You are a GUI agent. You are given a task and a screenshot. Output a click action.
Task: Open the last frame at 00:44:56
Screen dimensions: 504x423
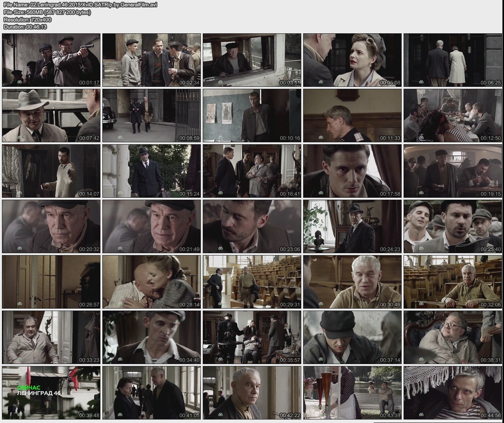tap(452, 393)
